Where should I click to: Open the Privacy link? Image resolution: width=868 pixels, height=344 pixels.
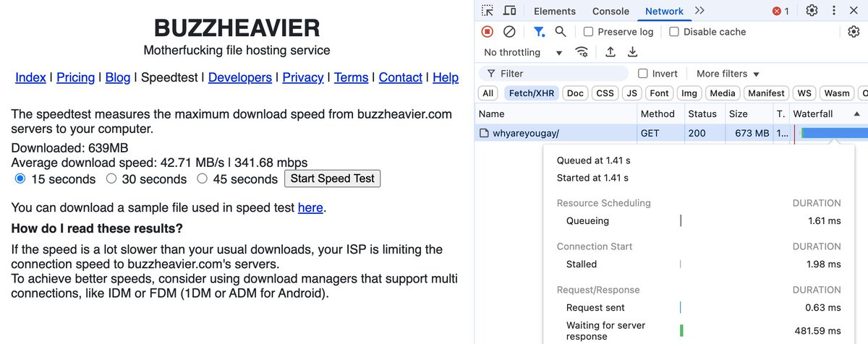[x=303, y=77]
